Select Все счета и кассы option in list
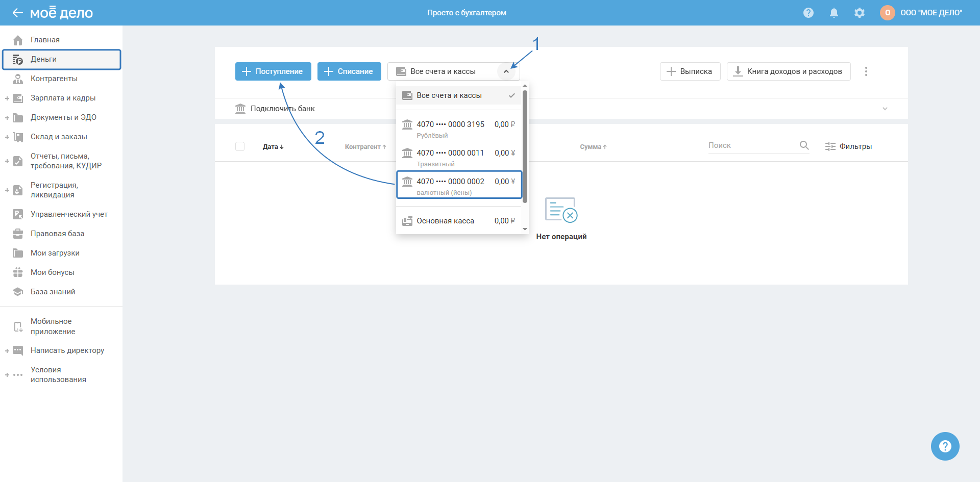Viewport: 980px width, 482px height. 459,95
